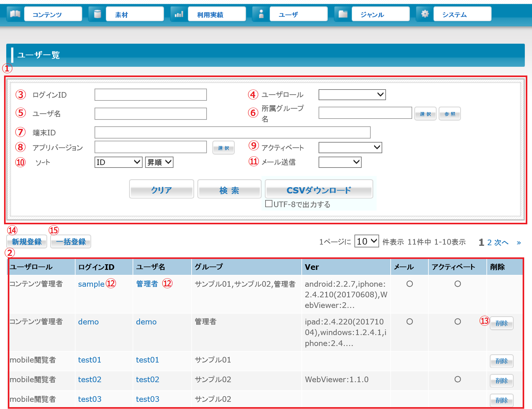The image size is (532, 409).
Task: Click the database cylinder icon beside 素材
Action: tap(97, 14)
